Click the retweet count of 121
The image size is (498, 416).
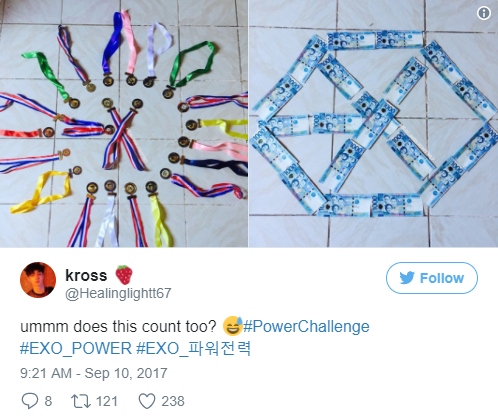coord(107,401)
